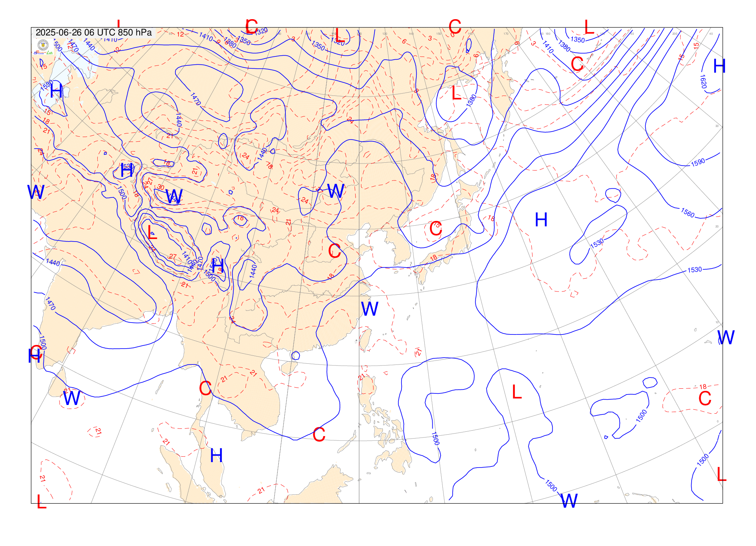Screen dimensions: 756x546
Task: Select the blue W off the east China coast near Taiwan
Action: pyautogui.click(x=370, y=309)
